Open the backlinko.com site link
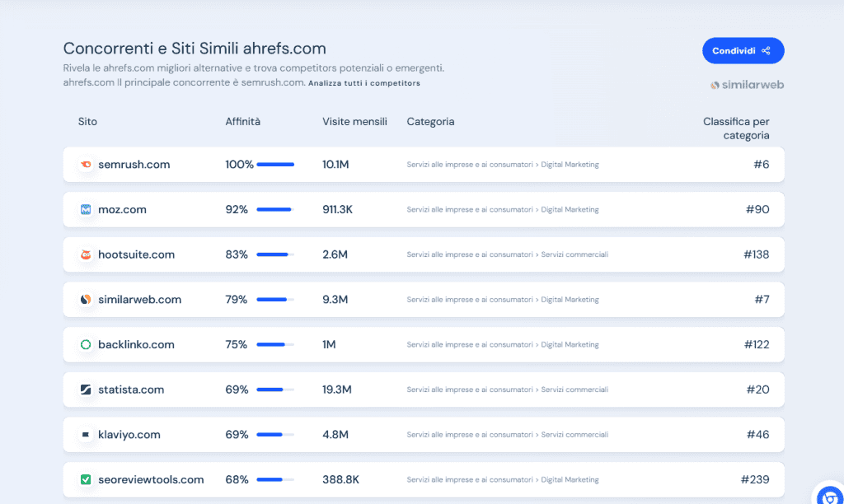 (x=136, y=345)
